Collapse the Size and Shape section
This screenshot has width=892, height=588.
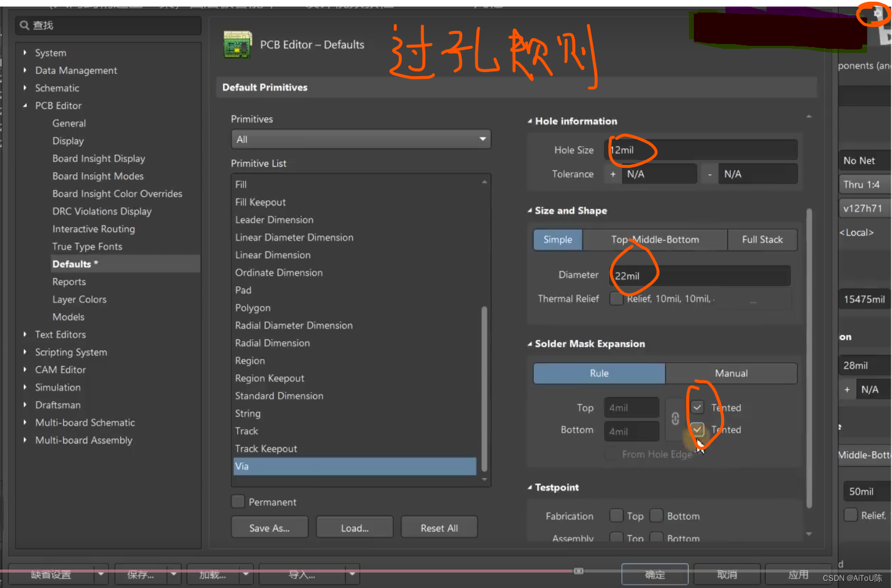[x=530, y=211]
